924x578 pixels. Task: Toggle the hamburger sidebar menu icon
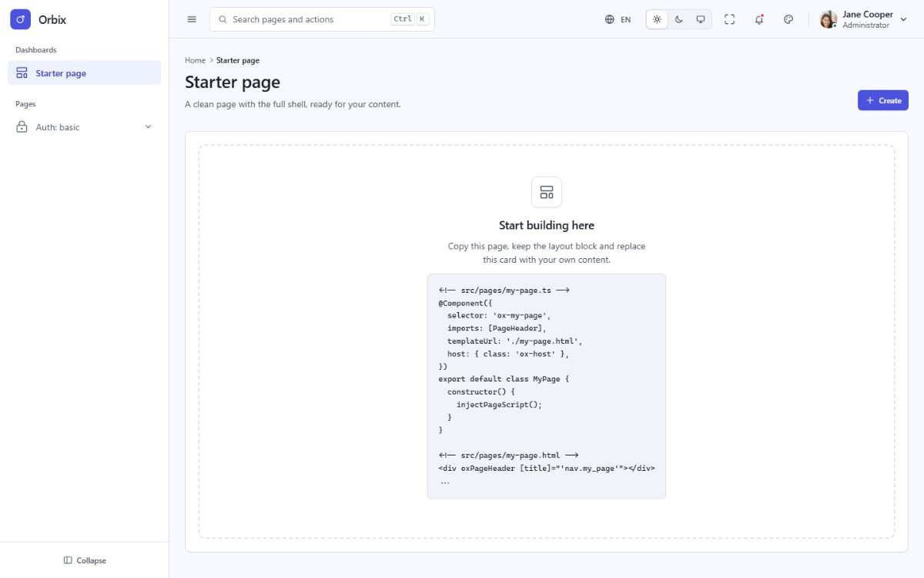pyautogui.click(x=192, y=19)
